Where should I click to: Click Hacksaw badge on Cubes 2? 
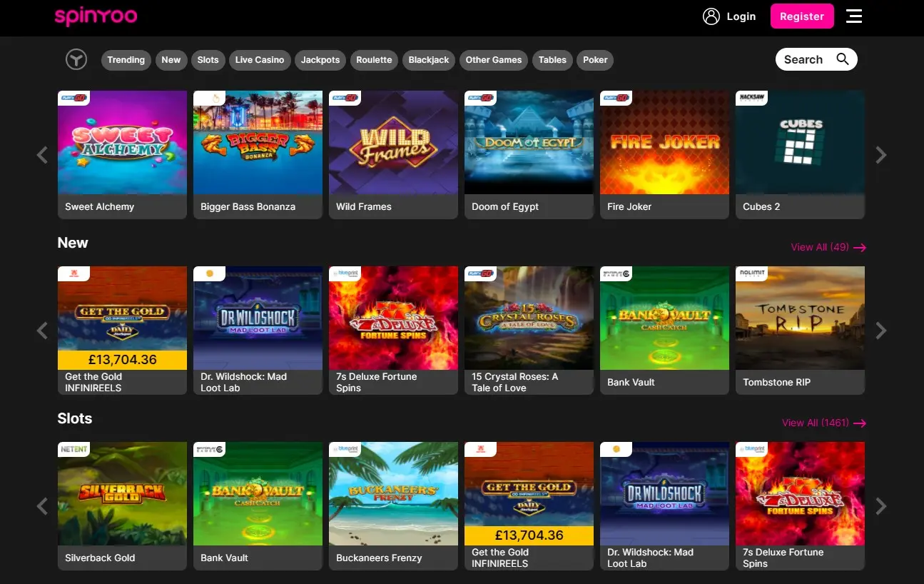tap(751, 98)
